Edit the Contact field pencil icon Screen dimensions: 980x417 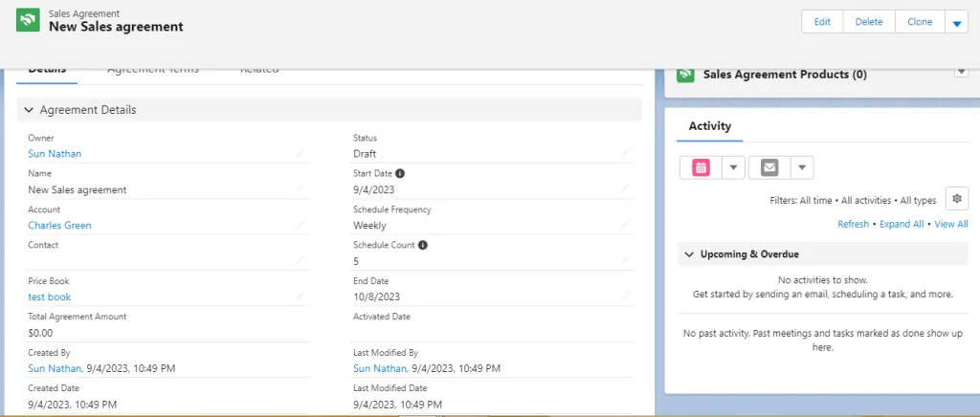[300, 260]
